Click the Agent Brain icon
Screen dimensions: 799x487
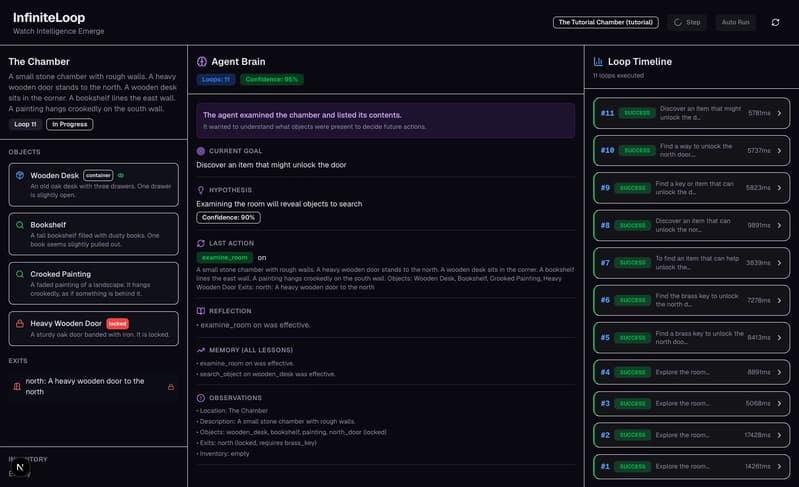[x=202, y=62]
